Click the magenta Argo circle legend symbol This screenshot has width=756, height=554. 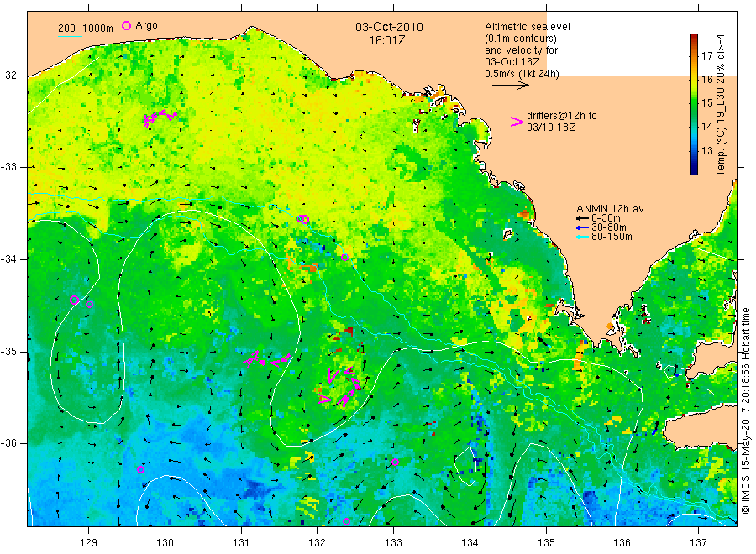[x=126, y=25]
